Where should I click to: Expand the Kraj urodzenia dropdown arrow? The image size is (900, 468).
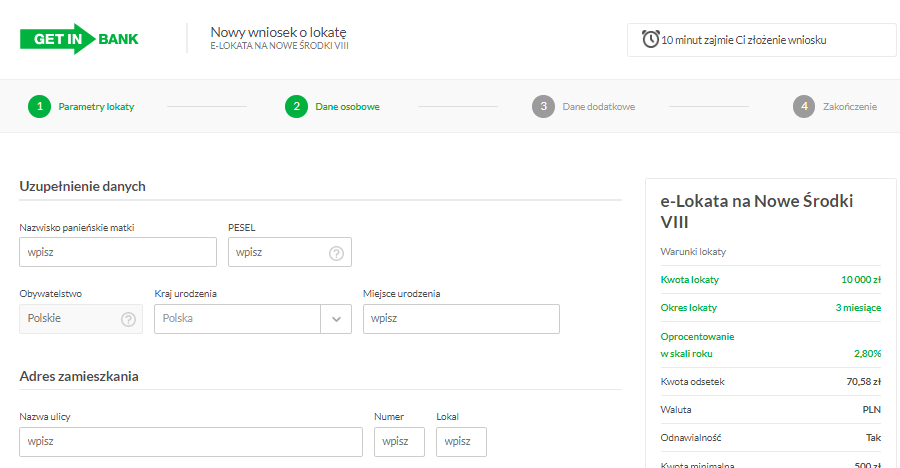(x=336, y=319)
